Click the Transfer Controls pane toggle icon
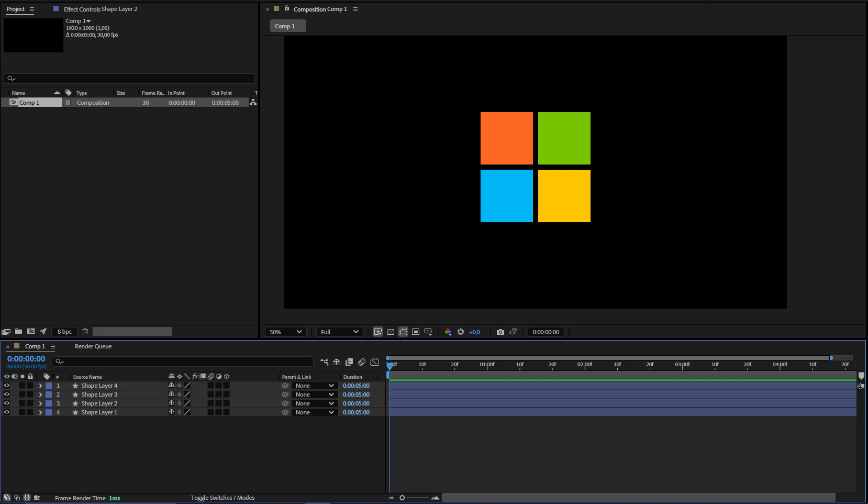 17,498
